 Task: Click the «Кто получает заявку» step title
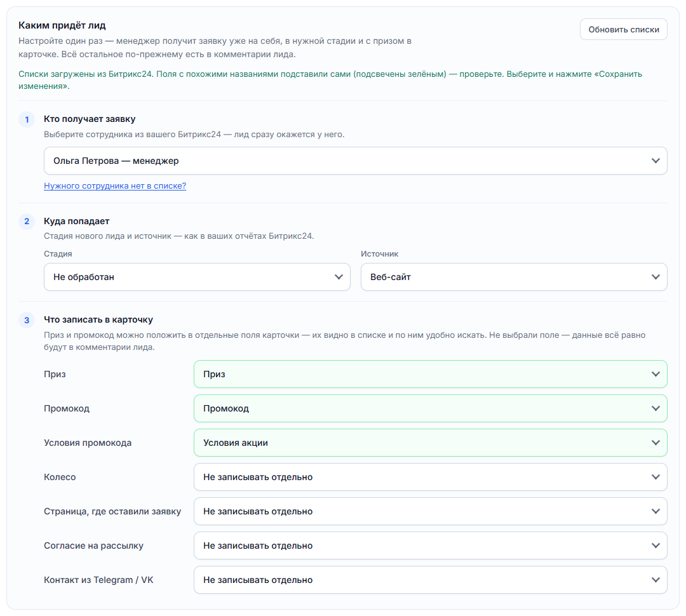tap(90, 119)
